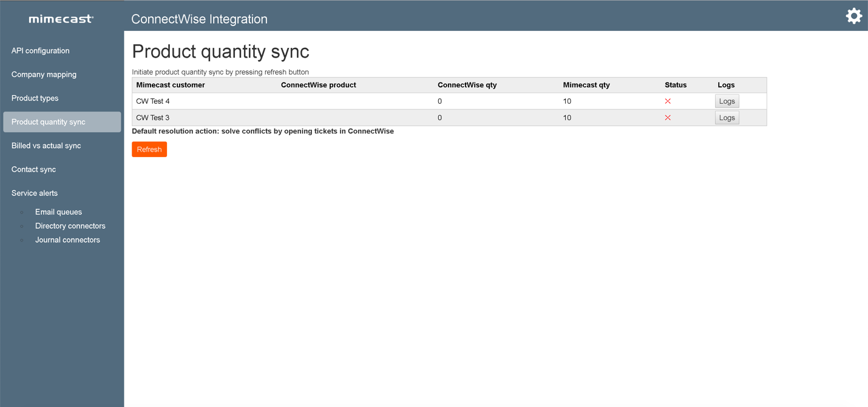Click the mimecast logo

click(61, 19)
